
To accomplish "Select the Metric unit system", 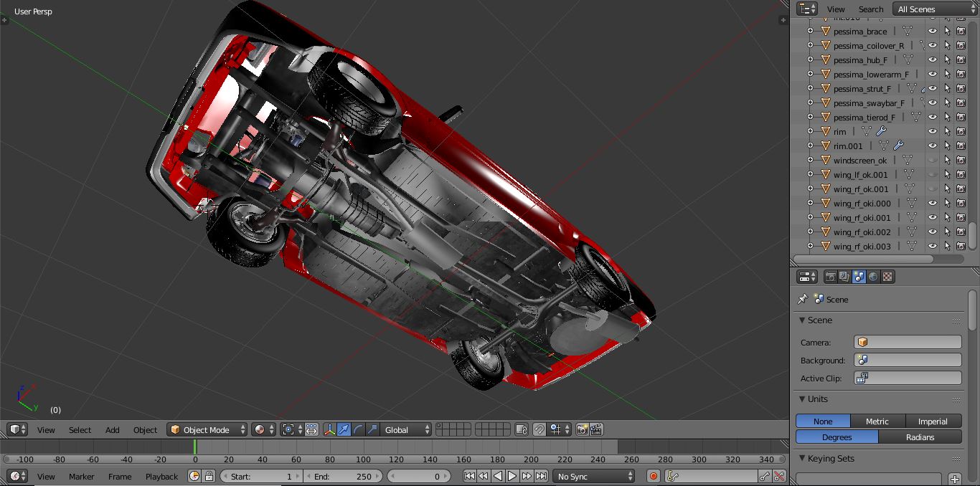I will tap(877, 421).
